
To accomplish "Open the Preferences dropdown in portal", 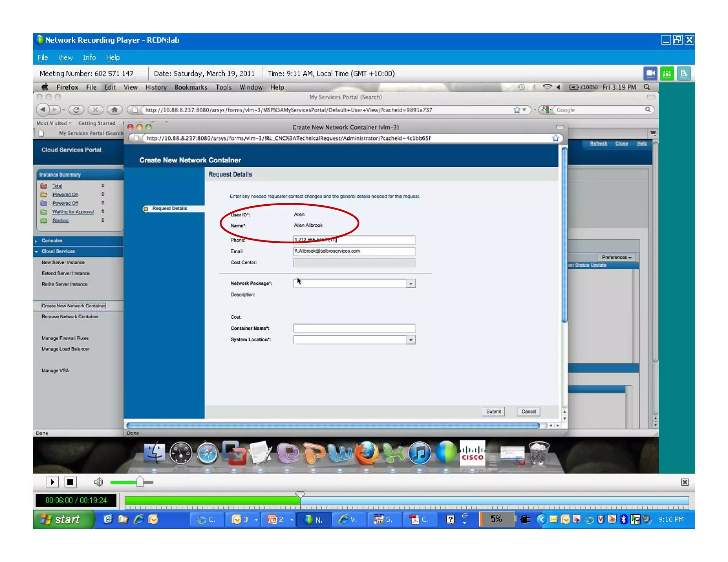I will (x=616, y=257).
